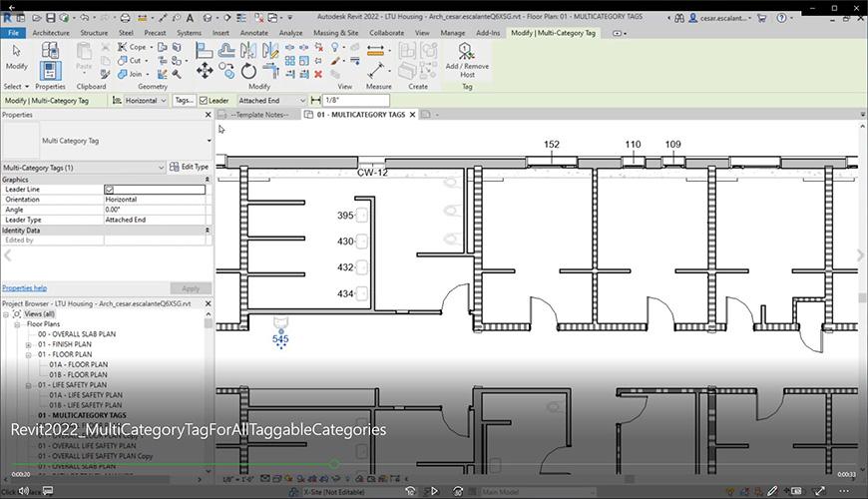868x499 pixels.
Task: Expand 01 - FINISH PLAN tree node
Action: [x=28, y=344]
